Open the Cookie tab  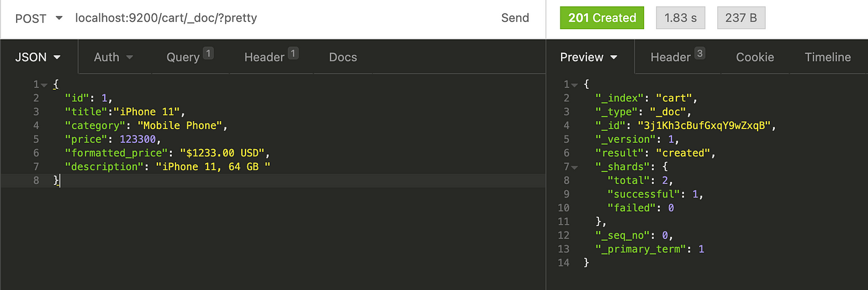click(755, 57)
